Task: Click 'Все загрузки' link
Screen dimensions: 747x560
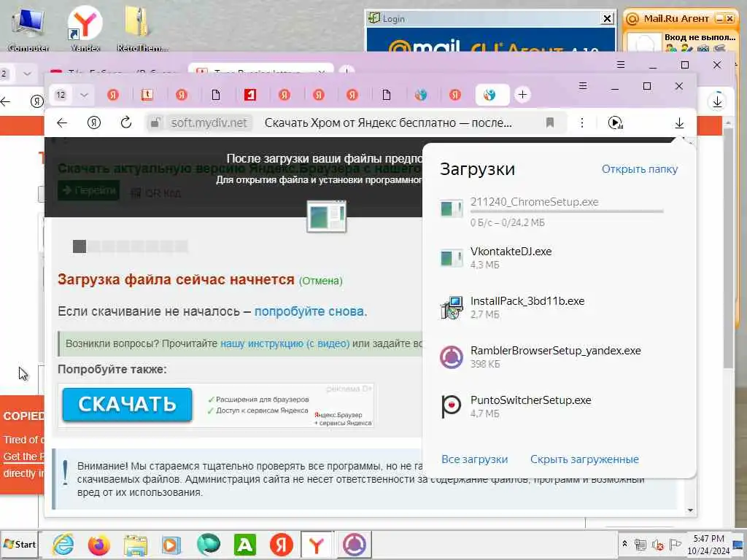Action: [x=474, y=459]
